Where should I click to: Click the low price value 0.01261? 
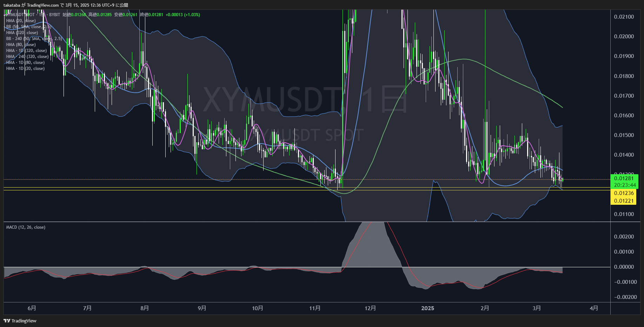(x=130, y=15)
